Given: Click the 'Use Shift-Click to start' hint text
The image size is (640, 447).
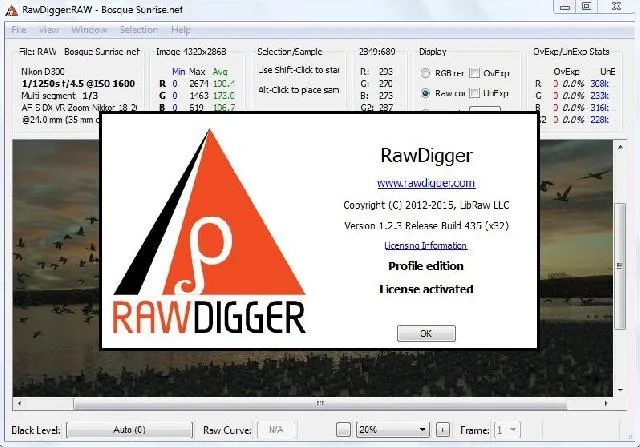Looking at the screenshot, I should [x=298, y=70].
